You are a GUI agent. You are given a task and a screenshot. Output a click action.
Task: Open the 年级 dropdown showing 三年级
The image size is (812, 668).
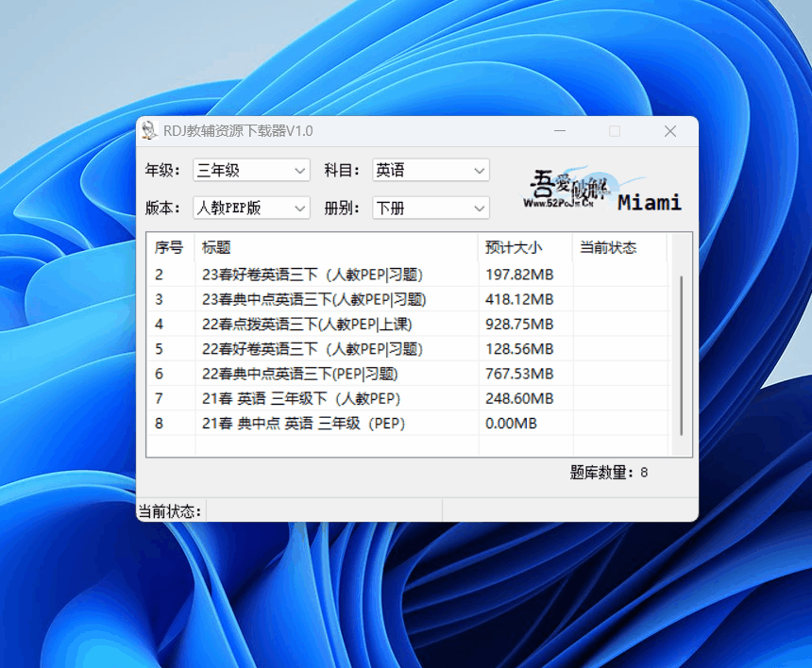(x=251, y=170)
